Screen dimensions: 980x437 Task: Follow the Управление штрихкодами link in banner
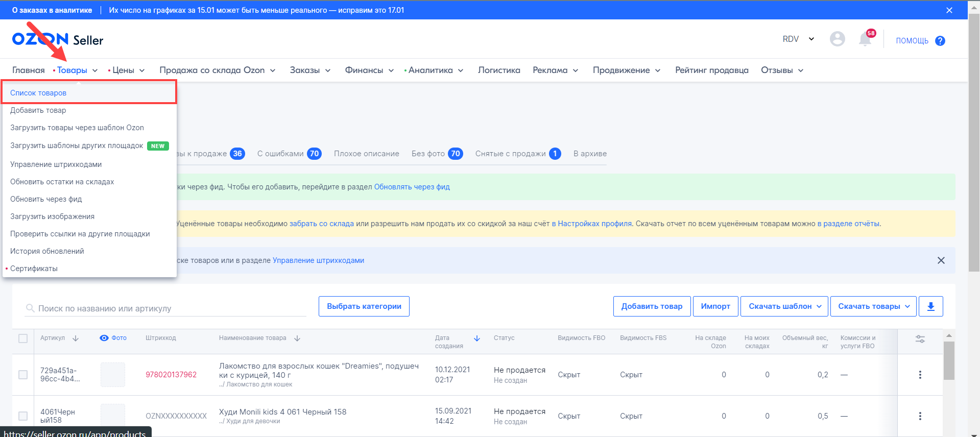tap(318, 260)
